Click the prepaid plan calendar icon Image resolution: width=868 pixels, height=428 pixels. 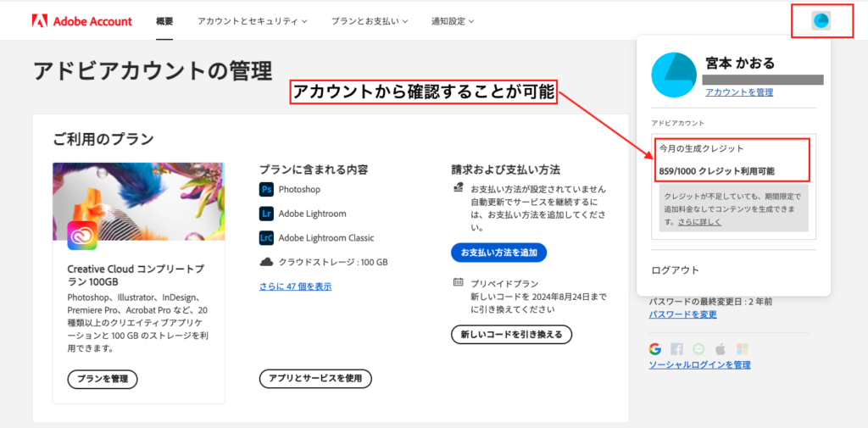pyautogui.click(x=458, y=282)
